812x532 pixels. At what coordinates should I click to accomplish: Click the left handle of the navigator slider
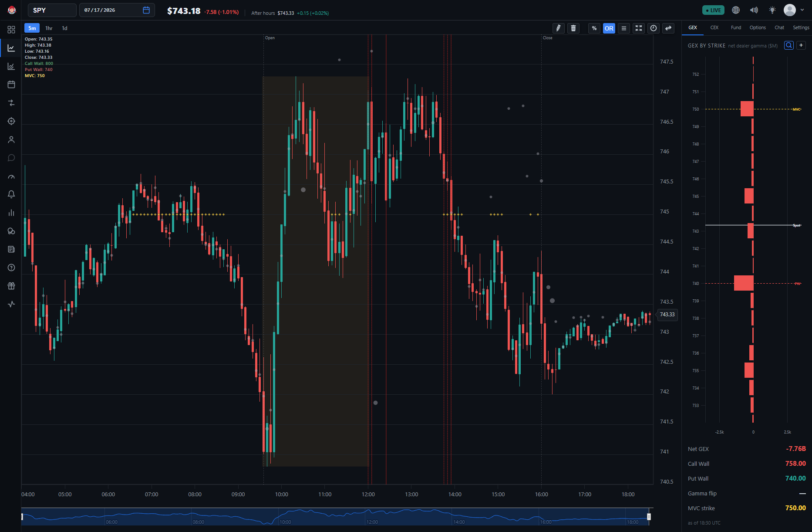coord(22,517)
